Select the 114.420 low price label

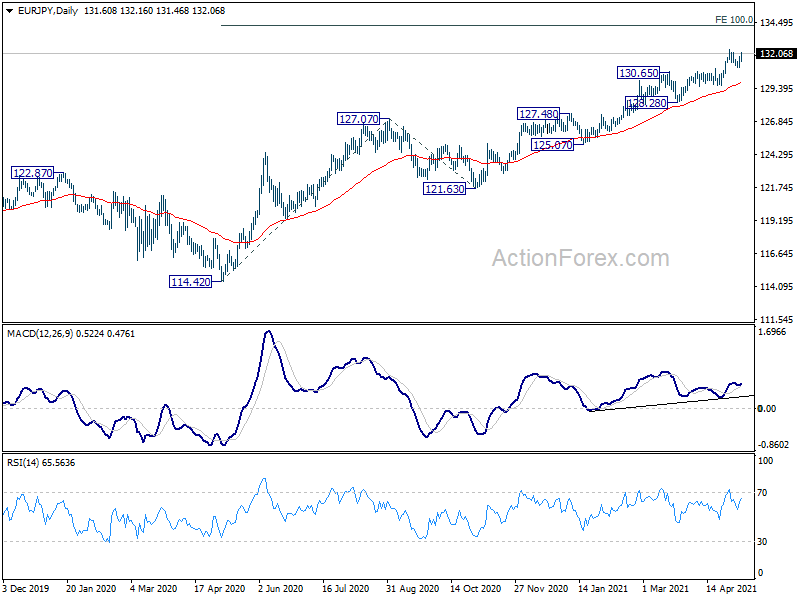[190, 282]
